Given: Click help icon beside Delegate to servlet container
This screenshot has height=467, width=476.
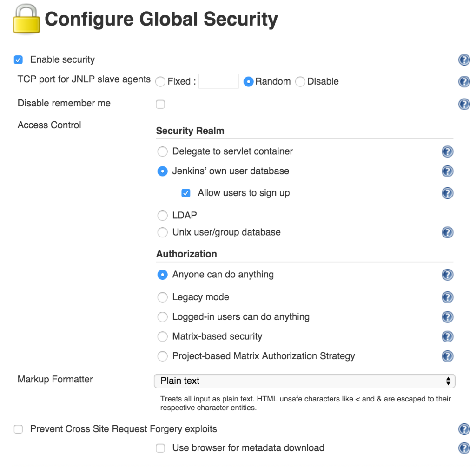Looking at the screenshot, I should tap(447, 151).
